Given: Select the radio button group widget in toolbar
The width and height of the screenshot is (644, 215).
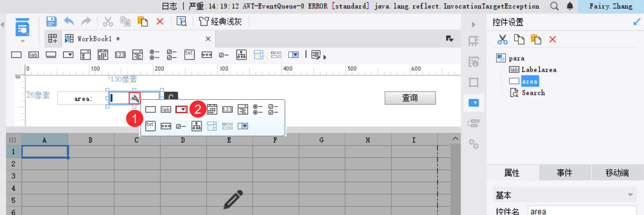Looking at the screenshot, I should click(154, 54).
